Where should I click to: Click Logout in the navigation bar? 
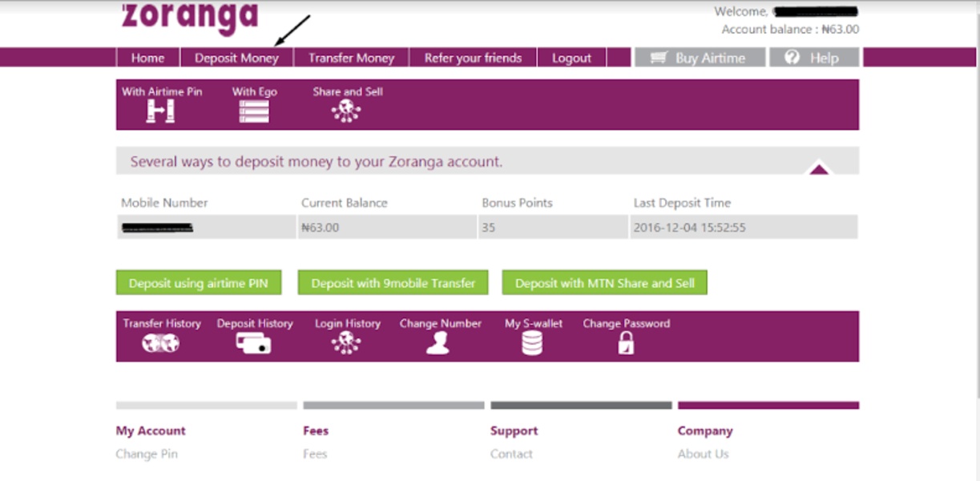click(571, 58)
